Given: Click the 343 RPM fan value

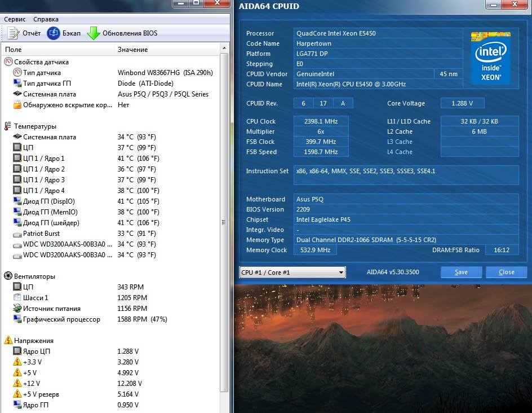Looking at the screenshot, I should 131,287.
